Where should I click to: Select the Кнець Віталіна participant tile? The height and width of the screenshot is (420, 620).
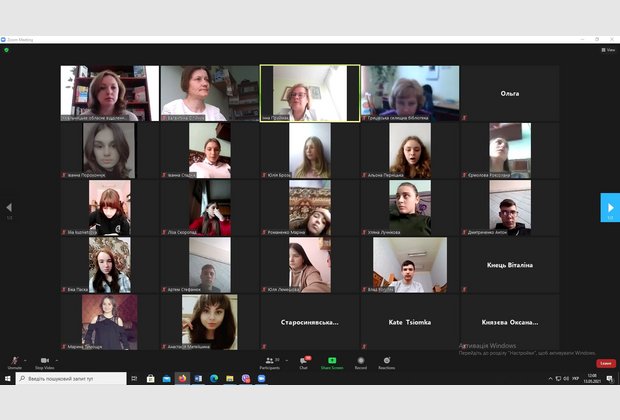point(510,265)
